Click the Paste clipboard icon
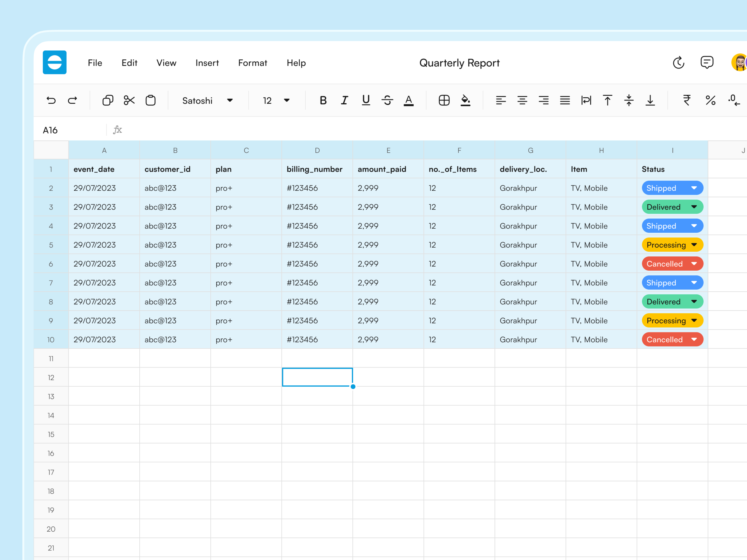The width and height of the screenshot is (747, 560). click(151, 100)
